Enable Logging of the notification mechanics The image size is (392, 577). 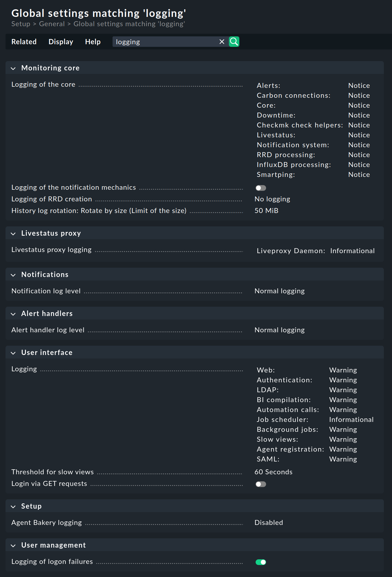coord(261,188)
